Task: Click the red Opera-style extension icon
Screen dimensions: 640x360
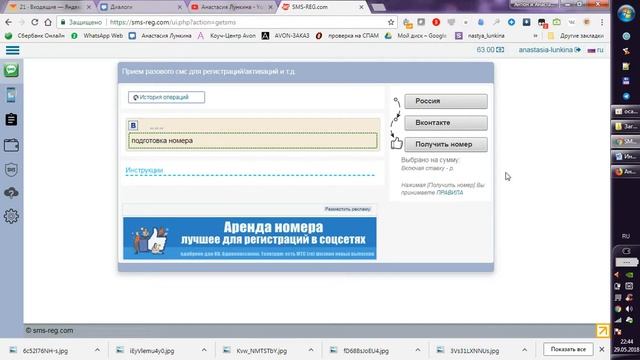Action: point(436,22)
